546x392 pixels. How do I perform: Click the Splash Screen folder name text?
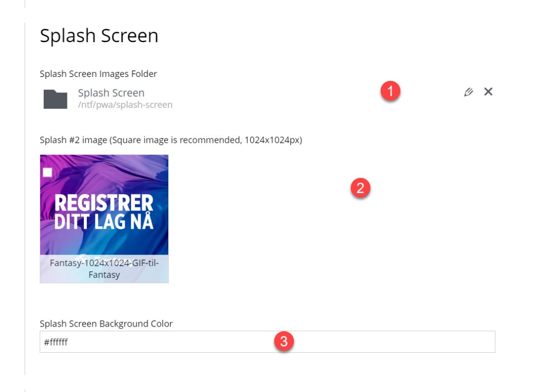point(111,93)
